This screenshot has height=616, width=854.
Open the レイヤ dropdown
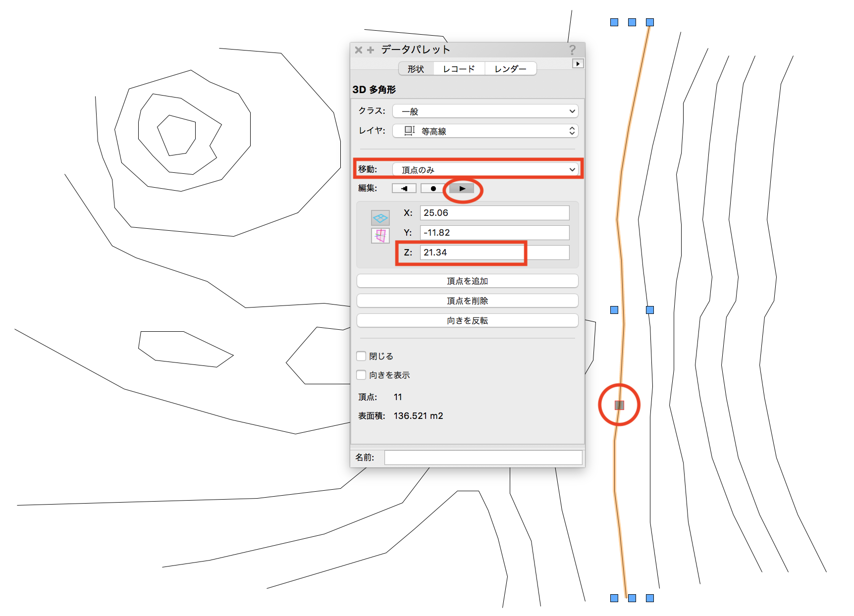485,131
